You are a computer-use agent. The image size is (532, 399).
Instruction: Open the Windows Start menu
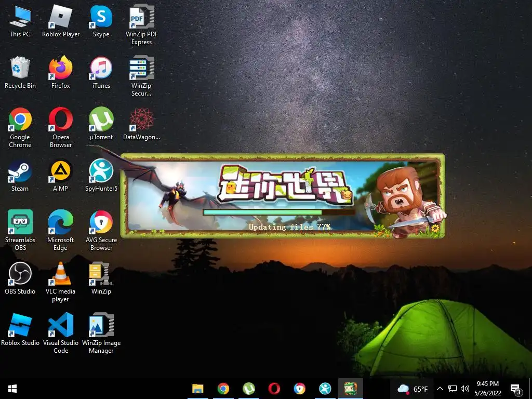coord(12,389)
